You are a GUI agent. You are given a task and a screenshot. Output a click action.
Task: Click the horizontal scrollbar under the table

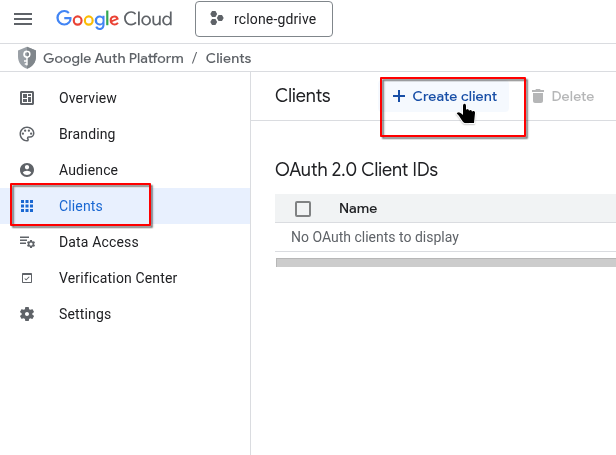pyautogui.click(x=445, y=263)
